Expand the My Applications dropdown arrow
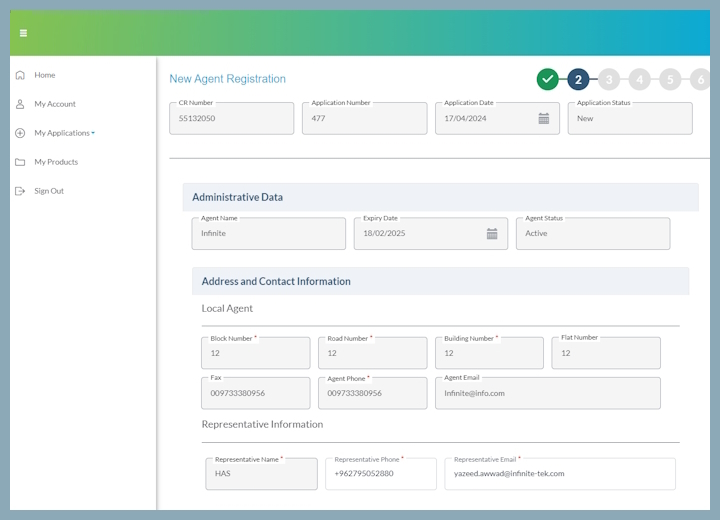720x520 pixels. [93, 133]
